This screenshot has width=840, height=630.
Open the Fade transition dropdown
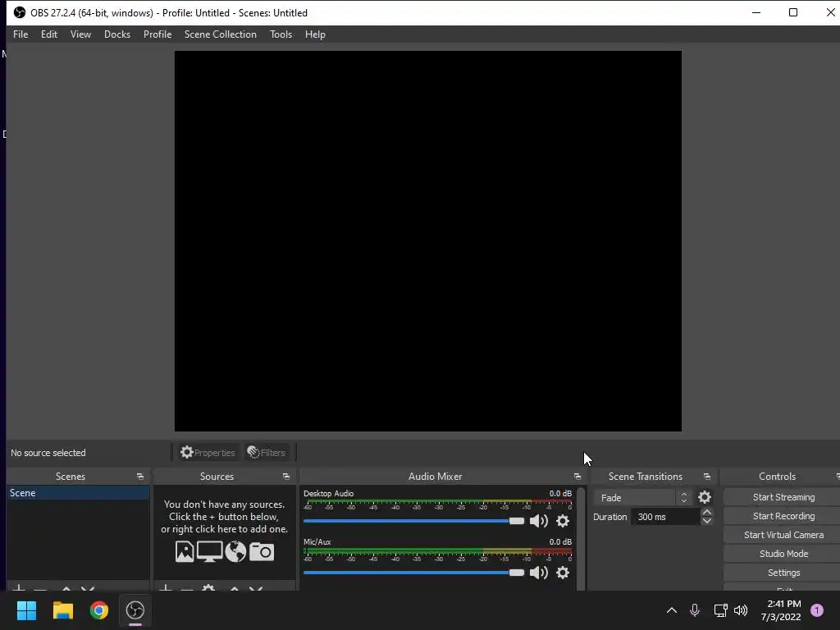point(642,498)
